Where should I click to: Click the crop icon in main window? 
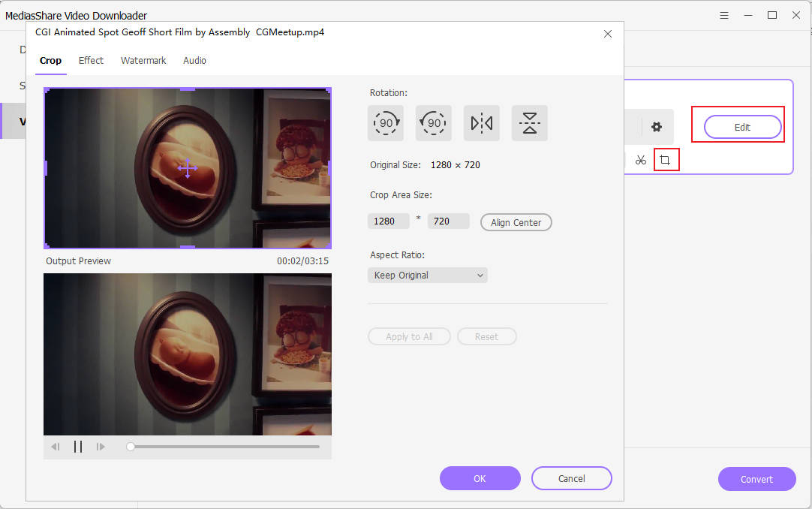click(666, 160)
